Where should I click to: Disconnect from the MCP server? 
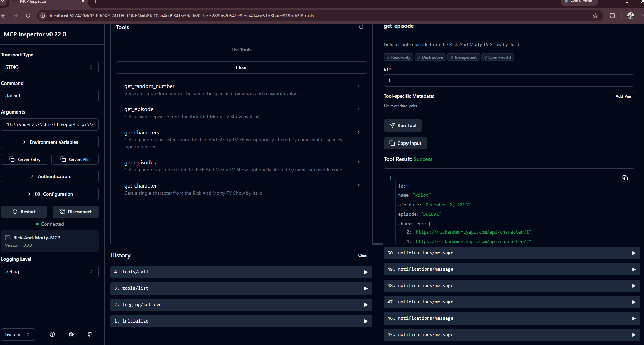pyautogui.click(x=75, y=212)
